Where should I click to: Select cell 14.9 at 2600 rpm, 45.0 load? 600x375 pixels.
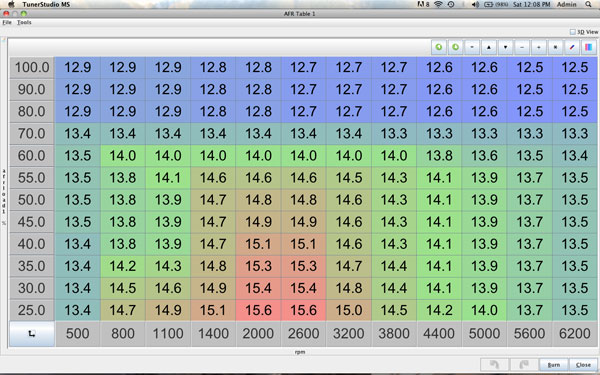[303, 222]
